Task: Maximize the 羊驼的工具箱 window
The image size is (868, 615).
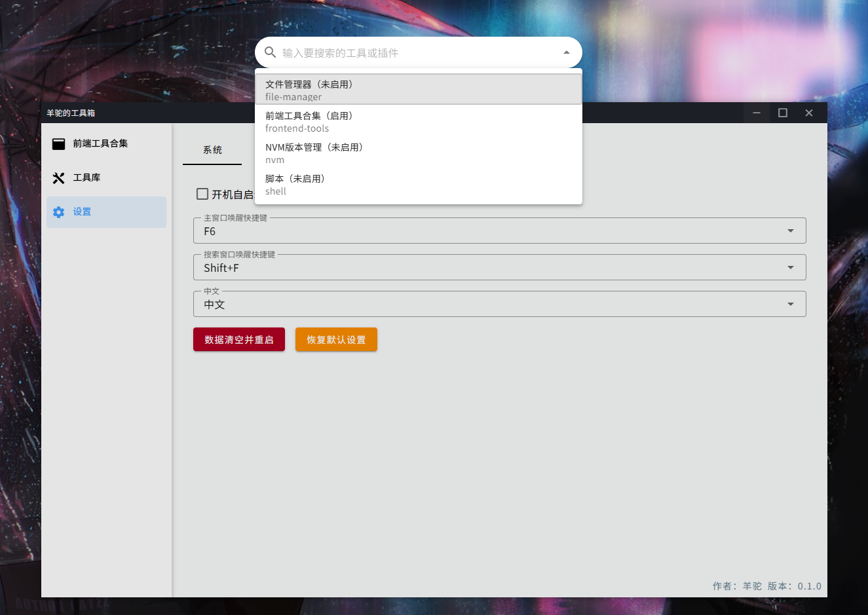Action: coord(783,113)
